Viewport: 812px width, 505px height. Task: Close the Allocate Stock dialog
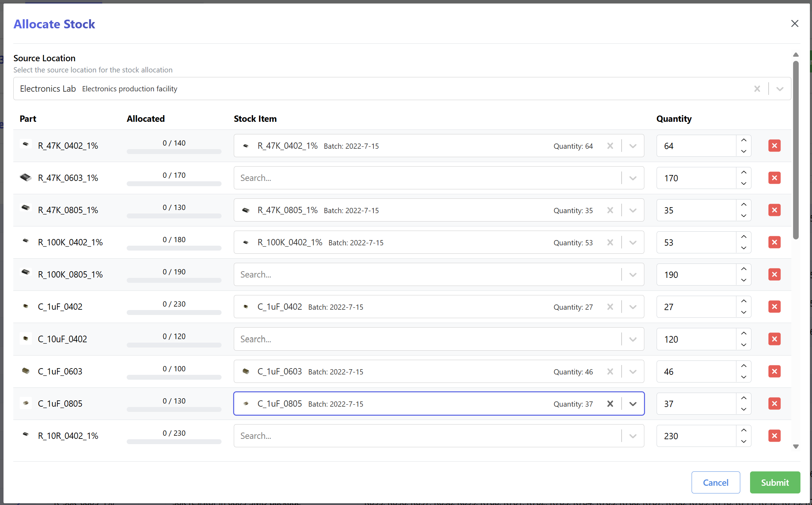(794, 23)
